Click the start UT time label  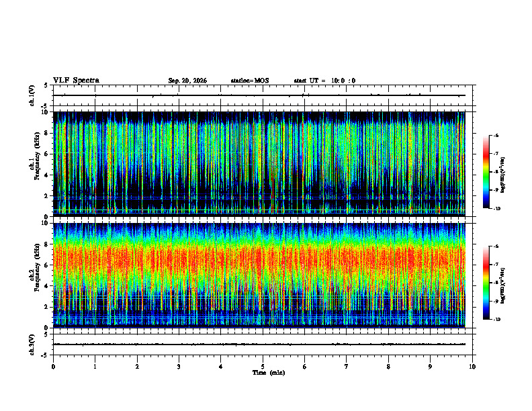pyautogui.click(x=324, y=81)
